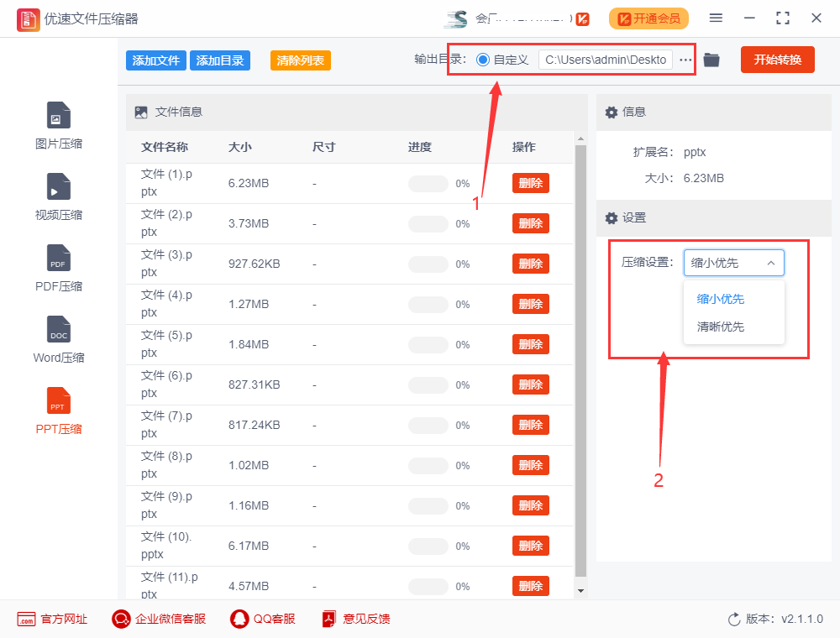Click the 927.62KB size cell
The image size is (840, 638).
click(254, 264)
